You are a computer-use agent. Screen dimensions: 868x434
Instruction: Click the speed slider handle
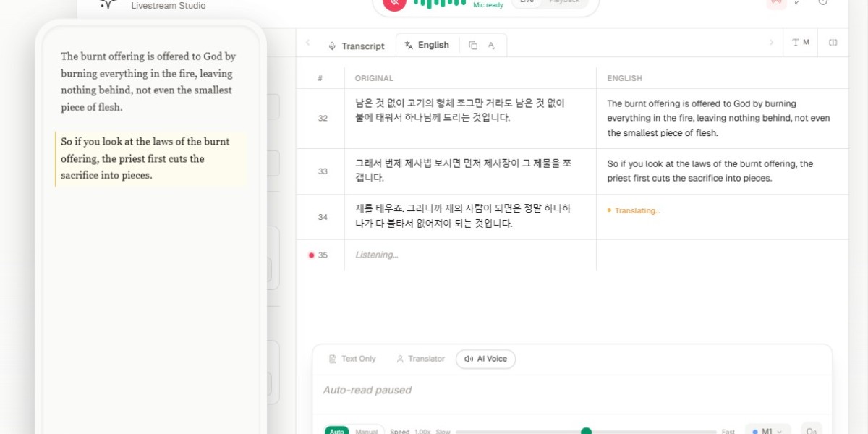click(x=586, y=431)
